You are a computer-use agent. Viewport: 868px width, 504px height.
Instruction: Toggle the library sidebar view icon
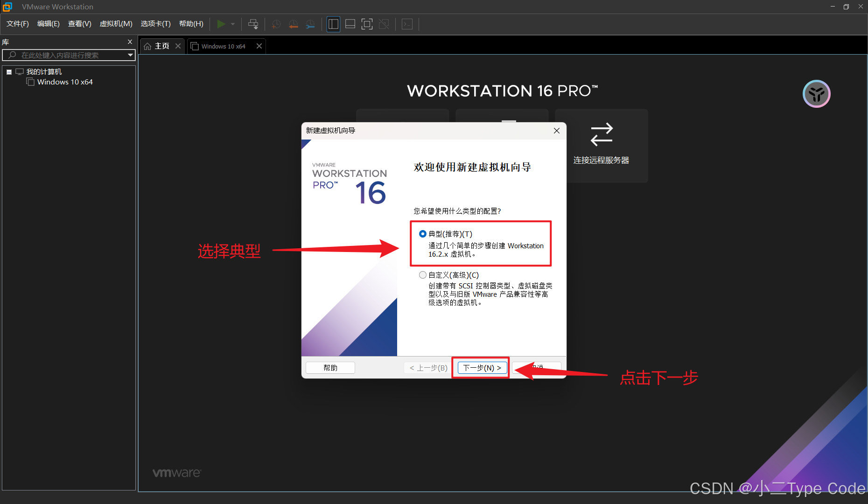click(x=333, y=24)
